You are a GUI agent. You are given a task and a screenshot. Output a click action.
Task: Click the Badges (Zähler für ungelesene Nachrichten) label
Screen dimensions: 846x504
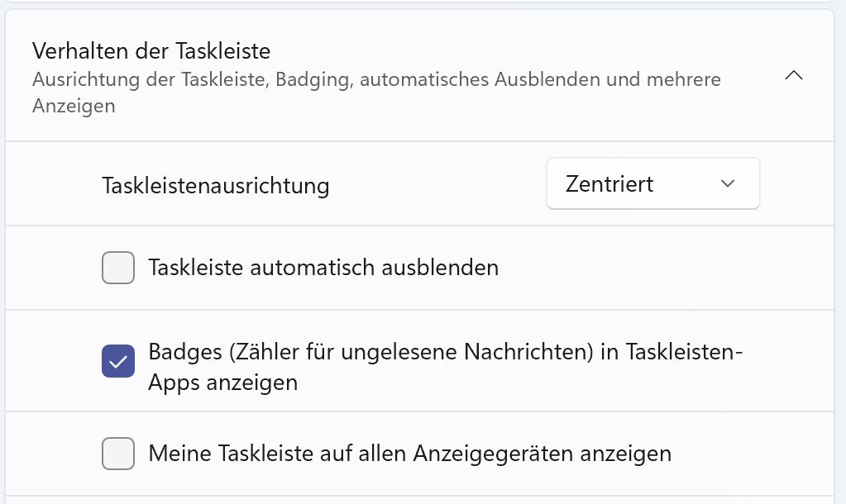[x=447, y=352]
